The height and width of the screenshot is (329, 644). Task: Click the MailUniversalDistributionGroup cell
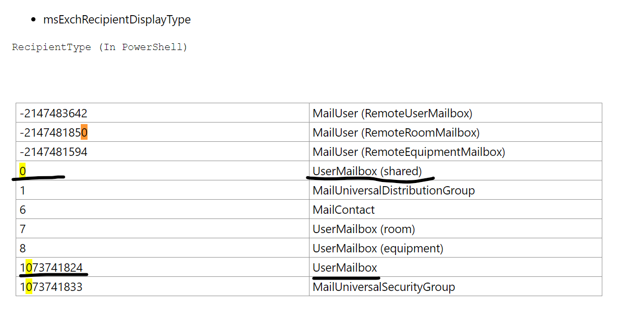pyautogui.click(x=455, y=190)
